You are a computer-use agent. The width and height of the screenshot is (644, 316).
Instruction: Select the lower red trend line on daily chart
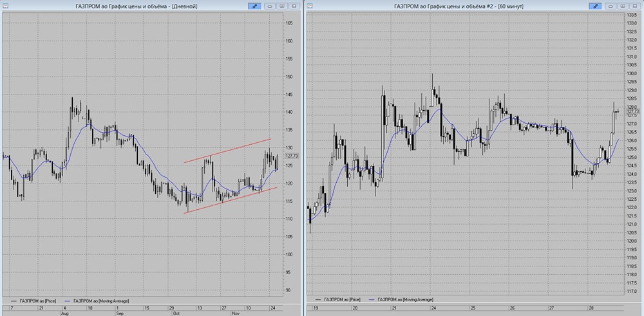(x=231, y=200)
